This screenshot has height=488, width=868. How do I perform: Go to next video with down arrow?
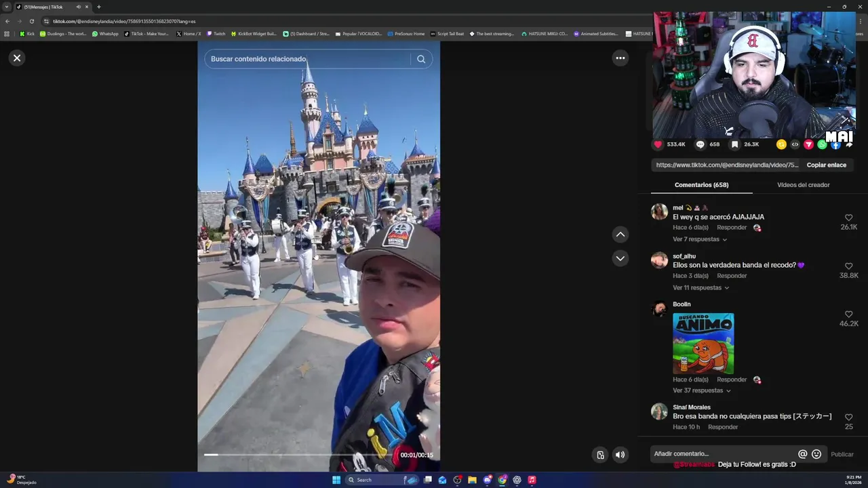(620, 258)
